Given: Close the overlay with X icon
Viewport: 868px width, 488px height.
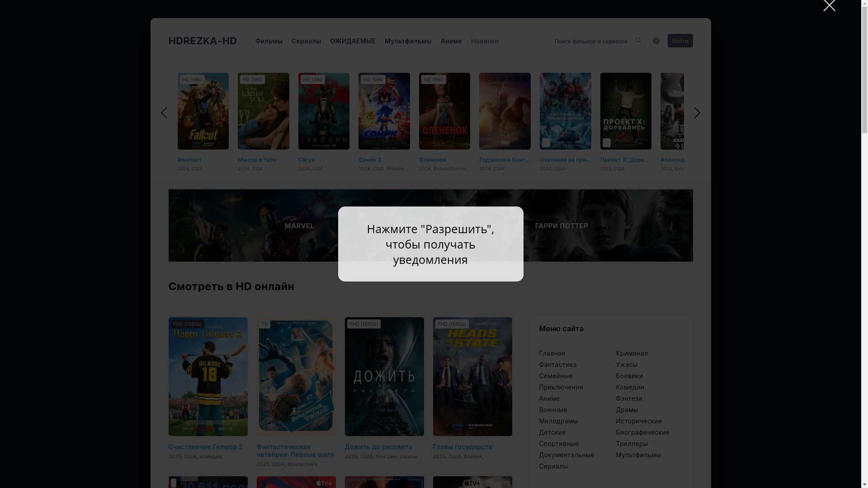Looking at the screenshot, I should pyautogui.click(x=829, y=5).
